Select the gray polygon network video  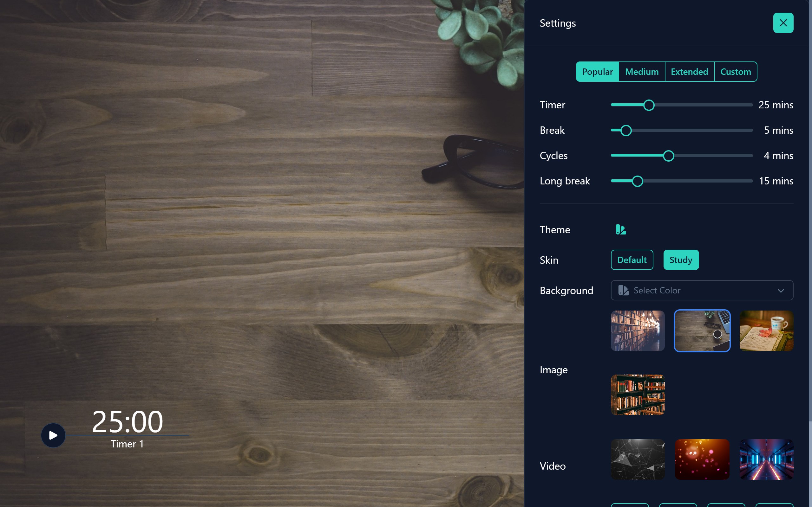637,459
